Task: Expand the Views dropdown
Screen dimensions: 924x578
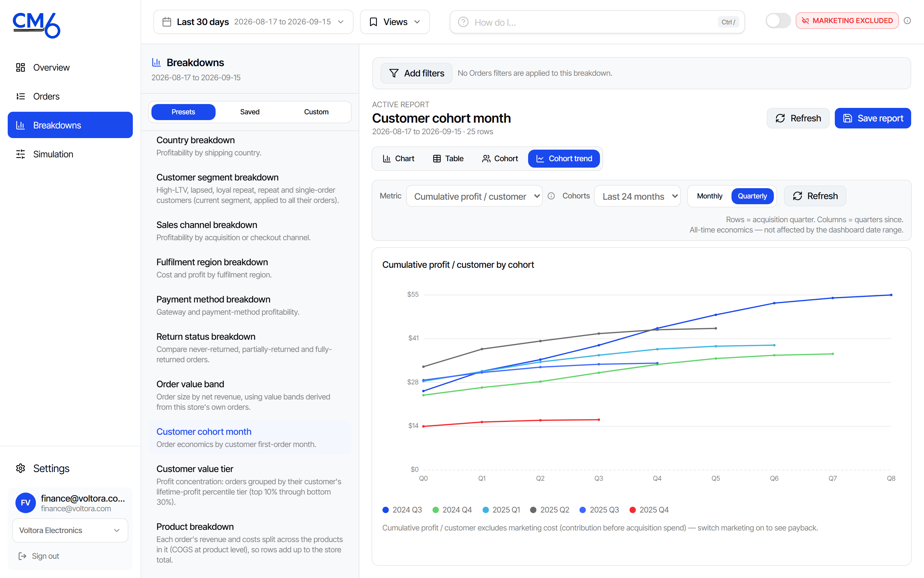Action: coord(395,22)
